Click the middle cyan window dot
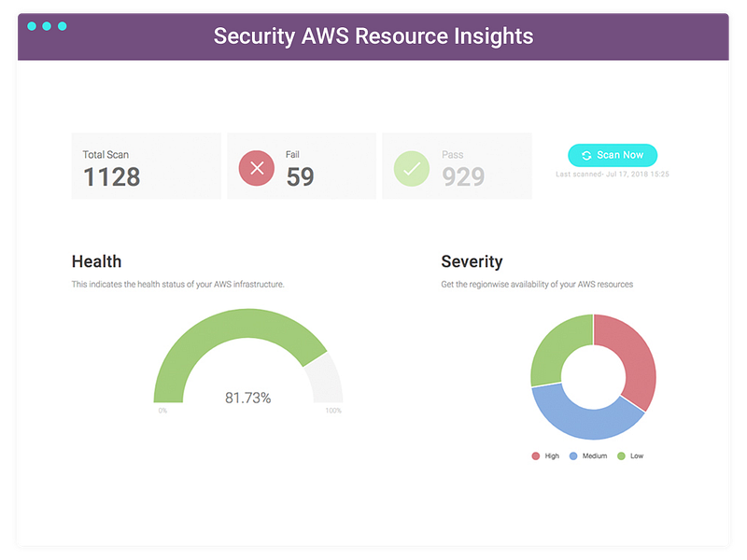Image resolution: width=747 pixels, height=560 pixels. [x=47, y=26]
